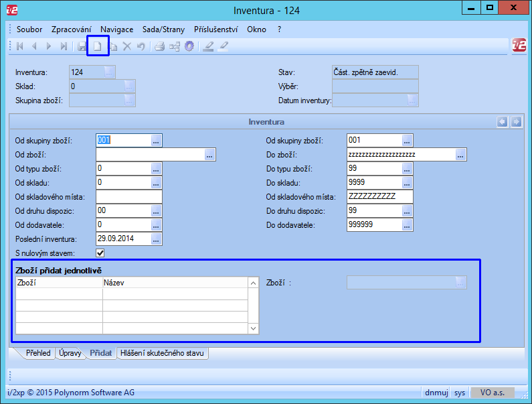
Task: Switch to the Přehled tab
Action: 38,353
